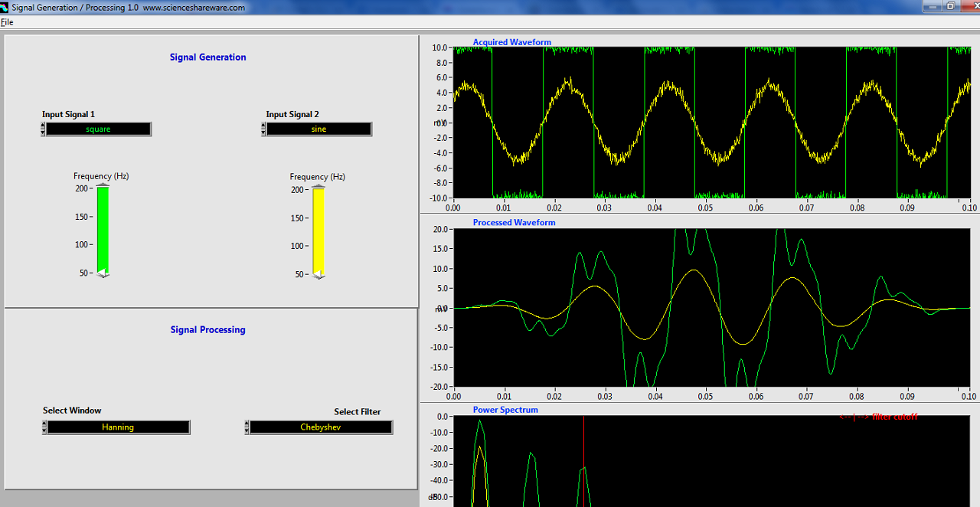Image resolution: width=980 pixels, height=507 pixels.
Task: Click the application icon in the title bar
Action: coord(5,7)
